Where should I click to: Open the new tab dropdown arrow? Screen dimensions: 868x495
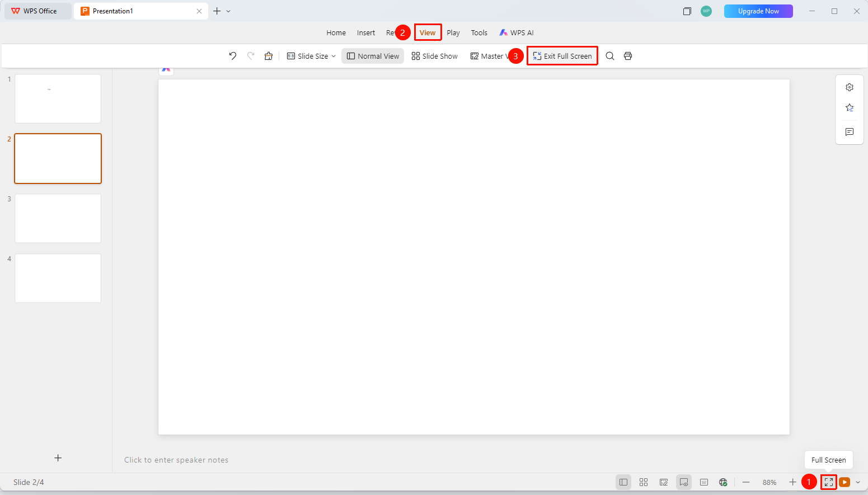click(x=228, y=11)
